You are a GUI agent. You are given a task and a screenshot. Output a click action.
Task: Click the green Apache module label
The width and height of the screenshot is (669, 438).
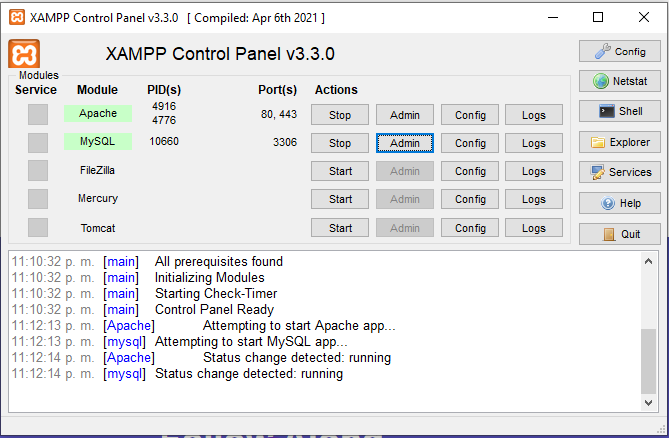pyautogui.click(x=98, y=113)
